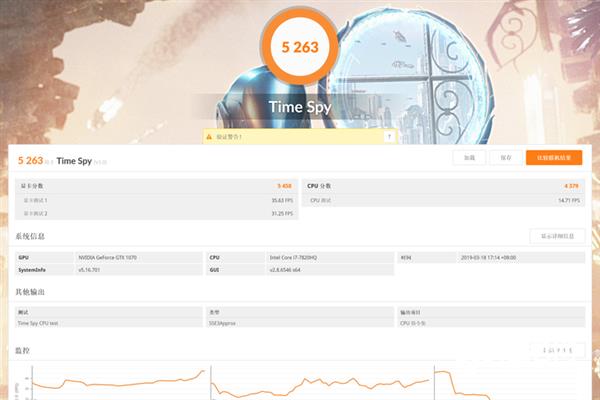The height and width of the screenshot is (400, 600).
Task: Click the 保存 (Save) button
Action: coord(506,158)
